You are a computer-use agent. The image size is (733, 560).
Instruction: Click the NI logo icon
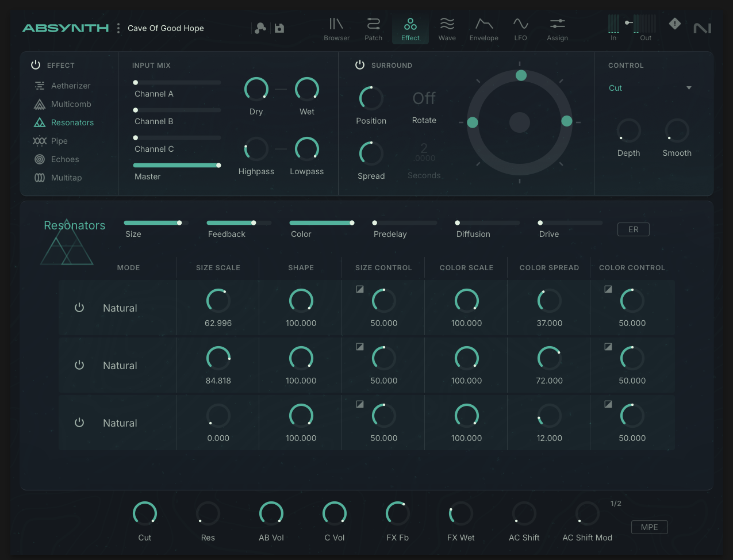coord(702,28)
